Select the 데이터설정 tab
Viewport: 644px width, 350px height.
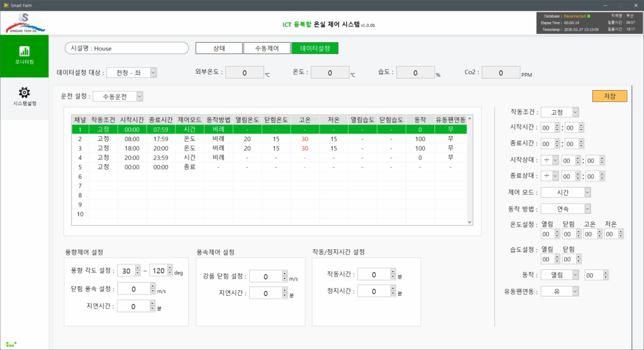click(314, 48)
